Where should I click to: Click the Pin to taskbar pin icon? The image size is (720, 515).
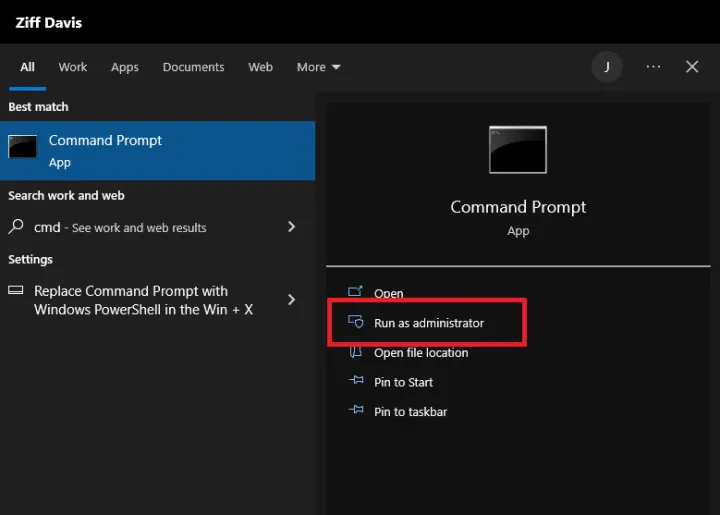[354, 411]
